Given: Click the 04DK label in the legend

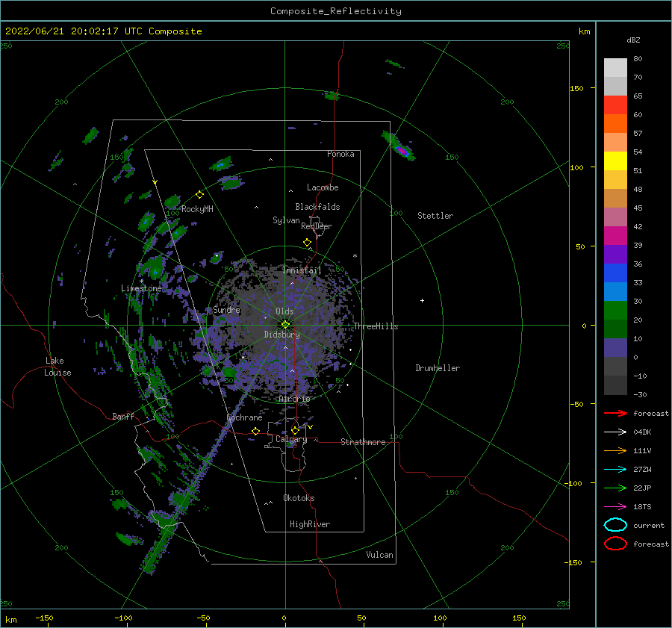Looking at the screenshot, I should (642, 432).
